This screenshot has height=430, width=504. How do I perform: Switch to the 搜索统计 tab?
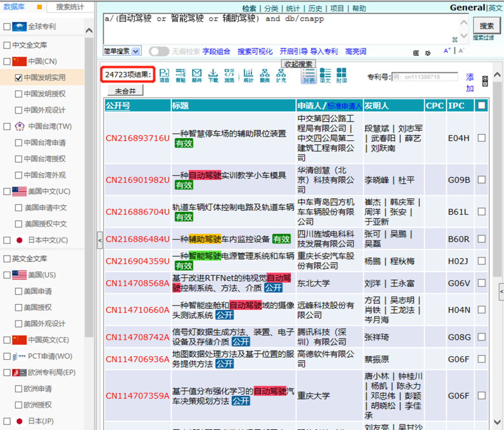70,7
